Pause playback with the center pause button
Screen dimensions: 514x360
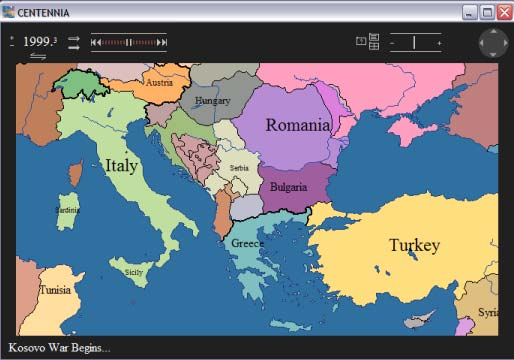tap(129, 42)
